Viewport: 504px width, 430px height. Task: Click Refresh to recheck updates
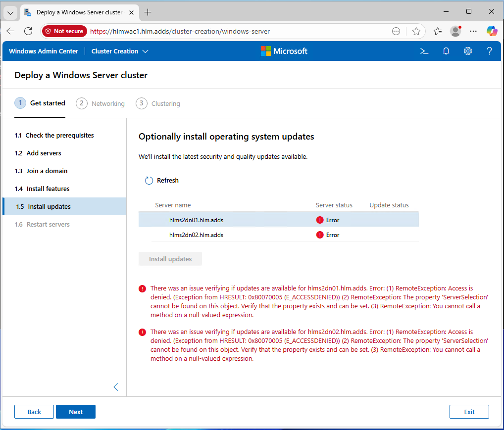point(162,181)
